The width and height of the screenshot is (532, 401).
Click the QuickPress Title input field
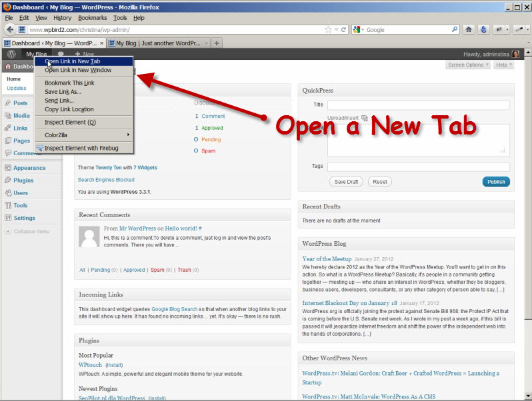419,105
